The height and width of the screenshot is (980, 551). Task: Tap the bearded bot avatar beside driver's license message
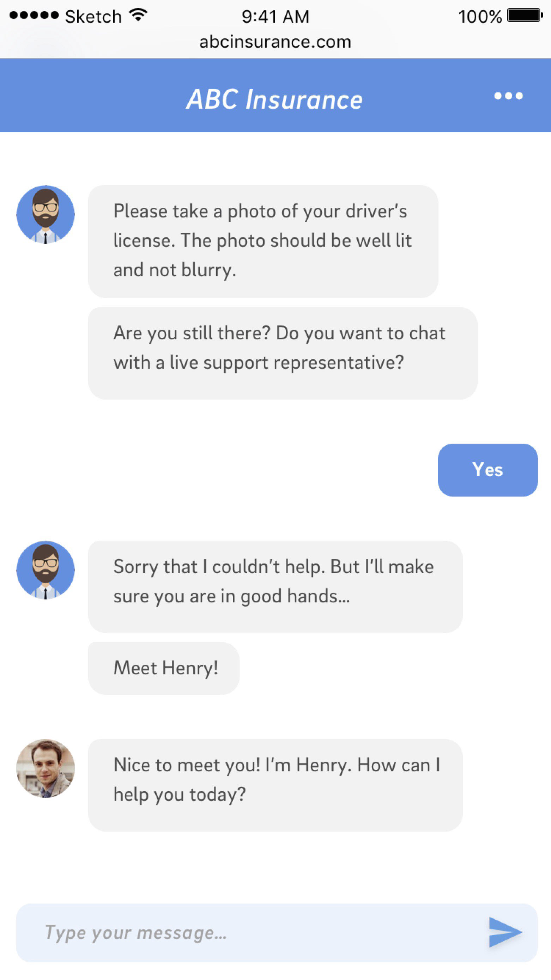click(x=46, y=214)
